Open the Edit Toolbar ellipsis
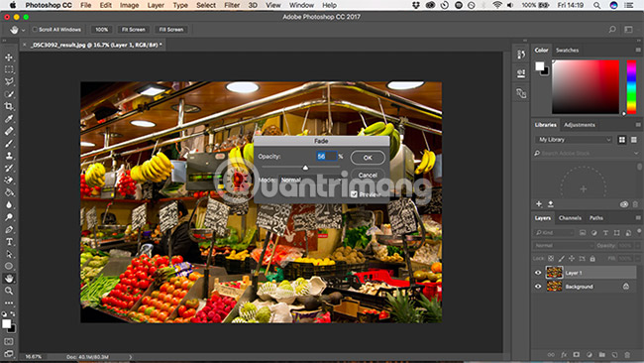 tap(9, 302)
